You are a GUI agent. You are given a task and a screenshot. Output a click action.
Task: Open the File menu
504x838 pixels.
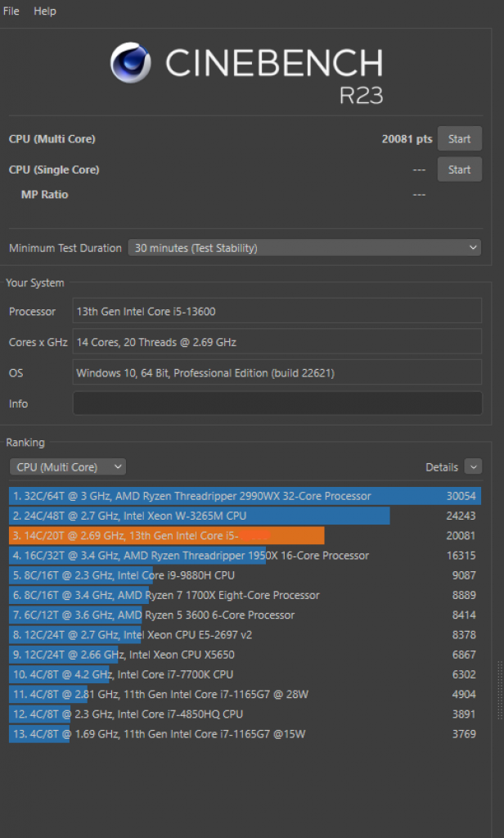click(11, 11)
